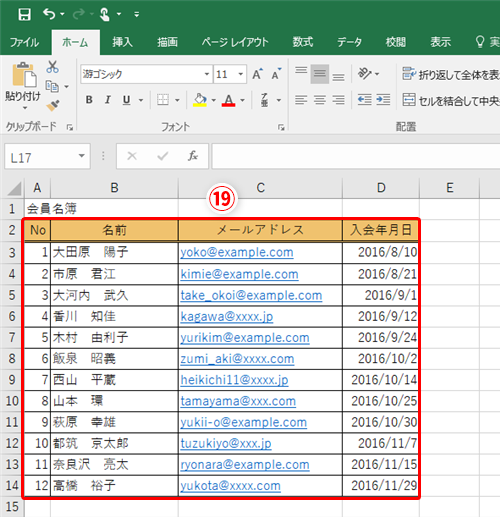The height and width of the screenshot is (517, 500).
Task: Click the Undo arrow icon
Action: 49,14
